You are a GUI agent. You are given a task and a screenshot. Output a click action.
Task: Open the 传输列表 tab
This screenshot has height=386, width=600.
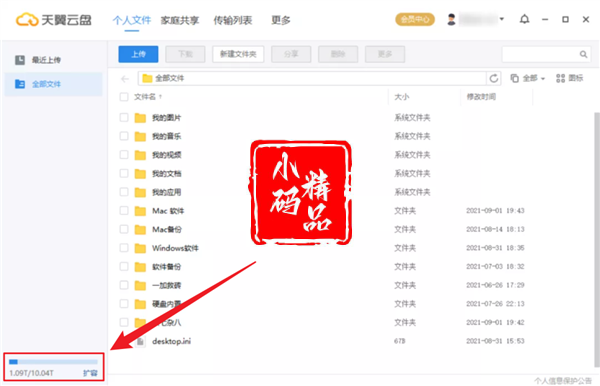click(233, 20)
